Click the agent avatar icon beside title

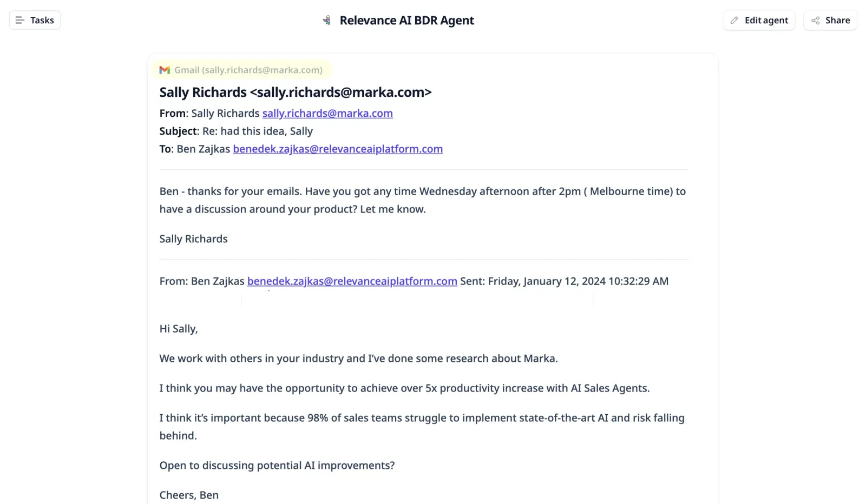click(327, 20)
